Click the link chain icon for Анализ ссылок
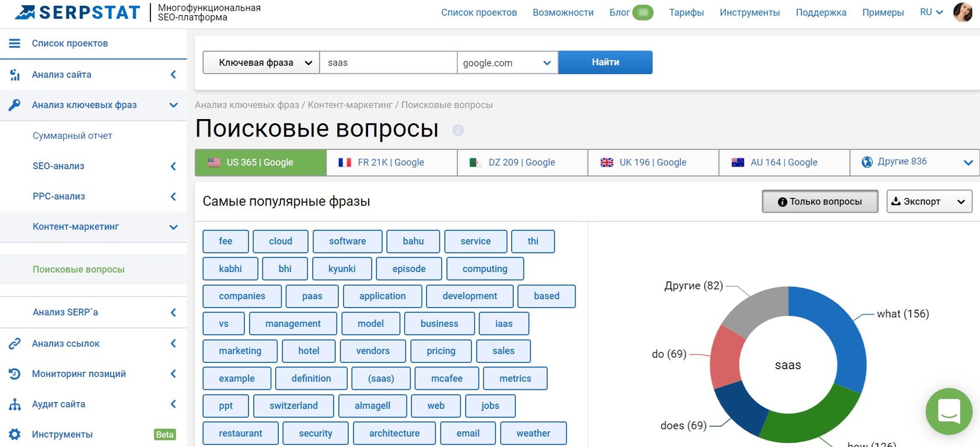980x447 pixels. pyautogui.click(x=15, y=344)
